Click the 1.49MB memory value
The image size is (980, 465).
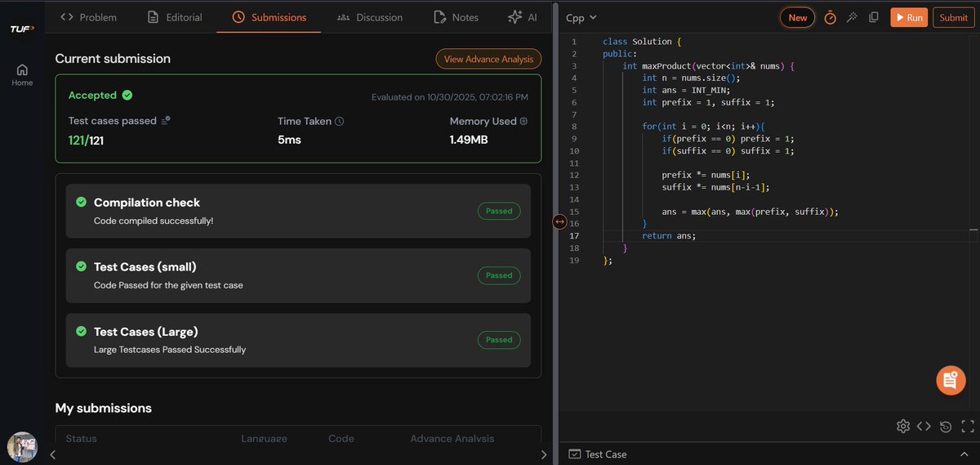coord(469,140)
